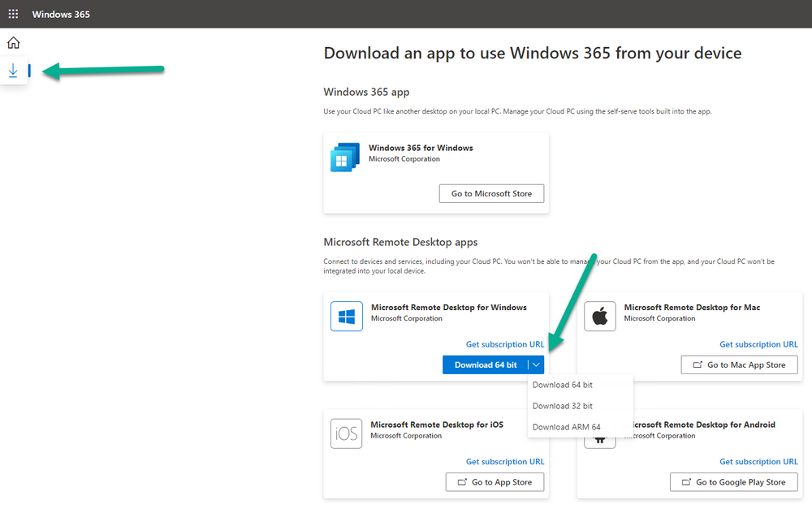Viewport: 812px width, 509px height.
Task: Click the Apple logo for Mac app
Action: (x=600, y=317)
